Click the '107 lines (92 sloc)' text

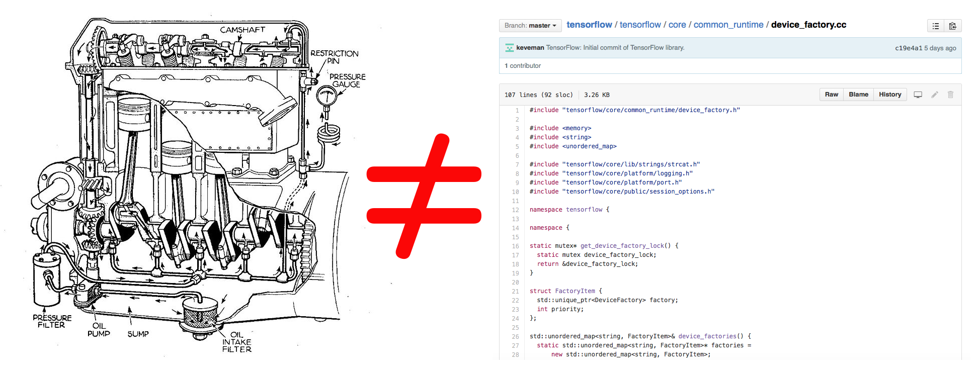coord(539,95)
